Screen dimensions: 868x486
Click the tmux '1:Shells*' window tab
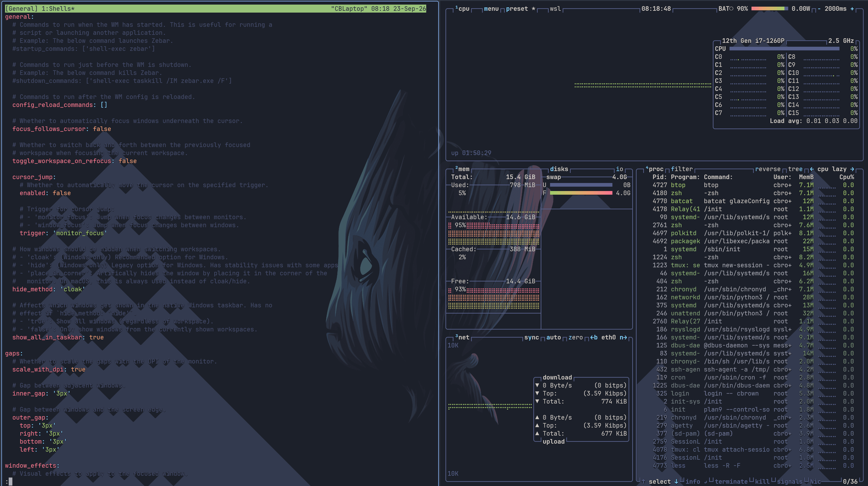[x=58, y=9]
